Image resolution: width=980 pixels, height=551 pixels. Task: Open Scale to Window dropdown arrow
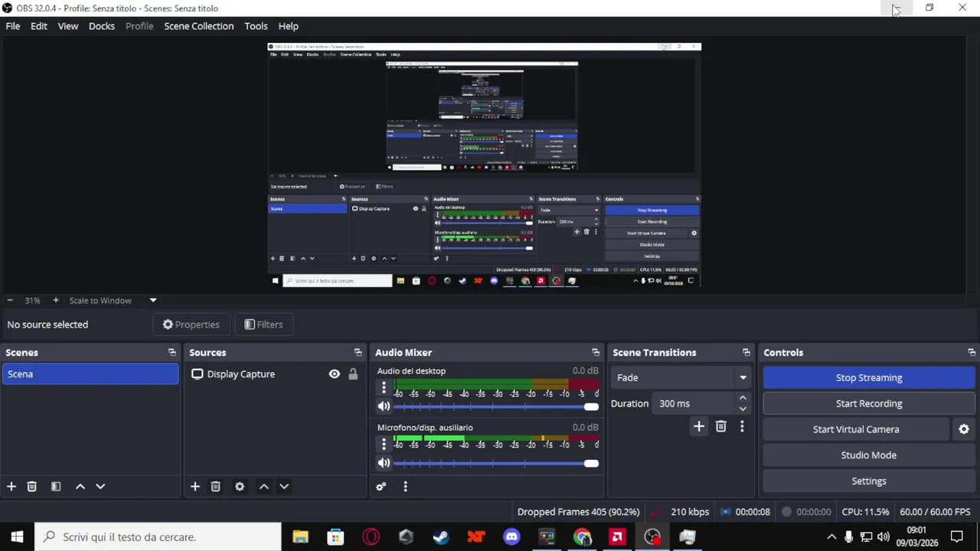point(153,300)
